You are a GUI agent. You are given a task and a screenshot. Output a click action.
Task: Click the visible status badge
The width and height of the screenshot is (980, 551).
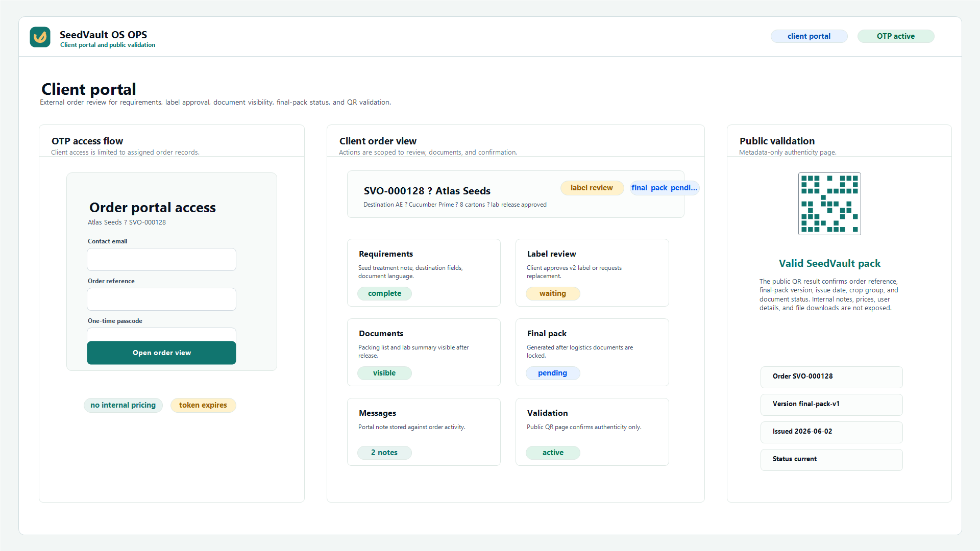point(384,373)
